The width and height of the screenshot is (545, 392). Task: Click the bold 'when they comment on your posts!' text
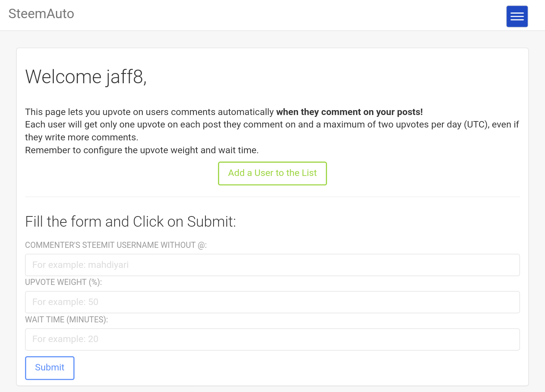(349, 112)
